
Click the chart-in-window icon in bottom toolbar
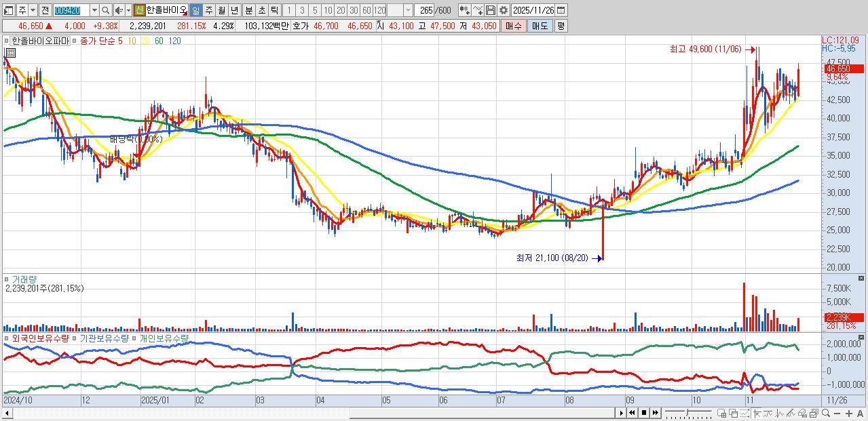814,413
